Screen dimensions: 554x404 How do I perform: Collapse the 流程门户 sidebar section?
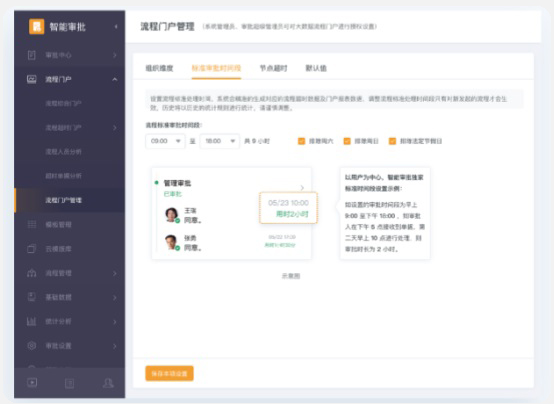point(114,80)
